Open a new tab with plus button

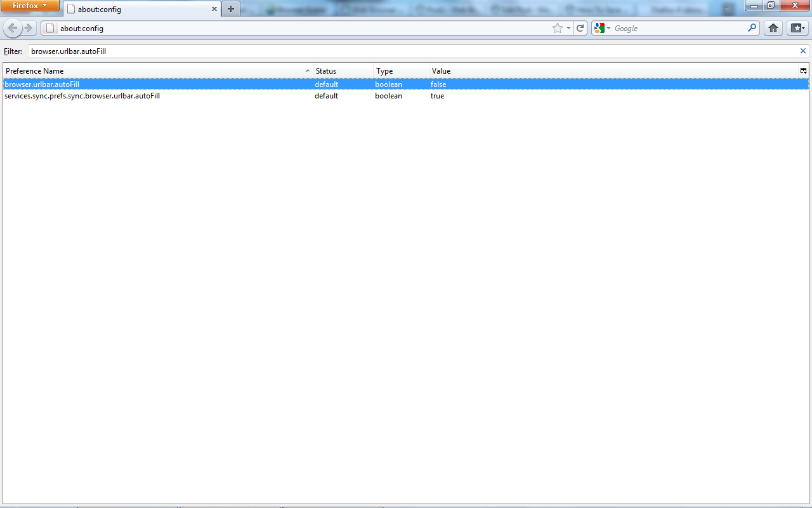[231, 9]
